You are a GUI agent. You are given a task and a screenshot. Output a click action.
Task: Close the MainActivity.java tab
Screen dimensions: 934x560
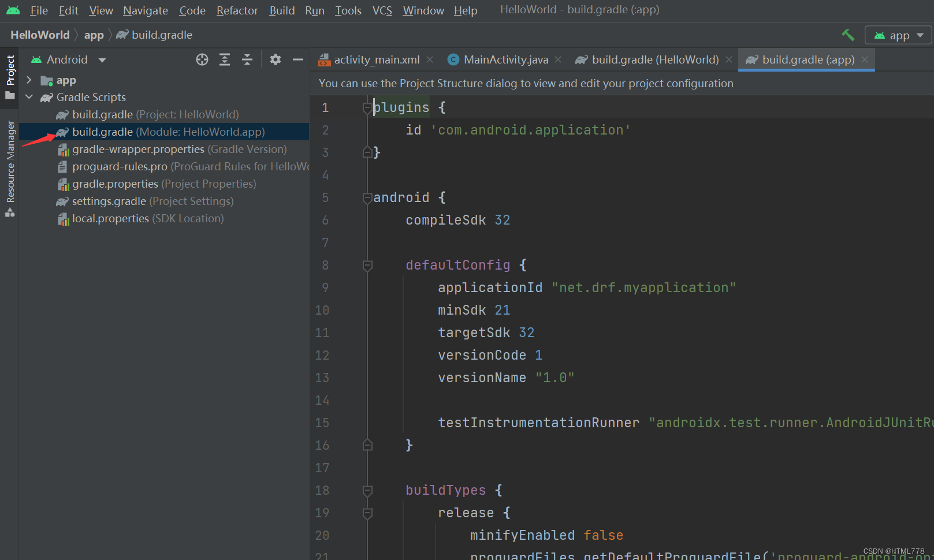[x=558, y=59]
